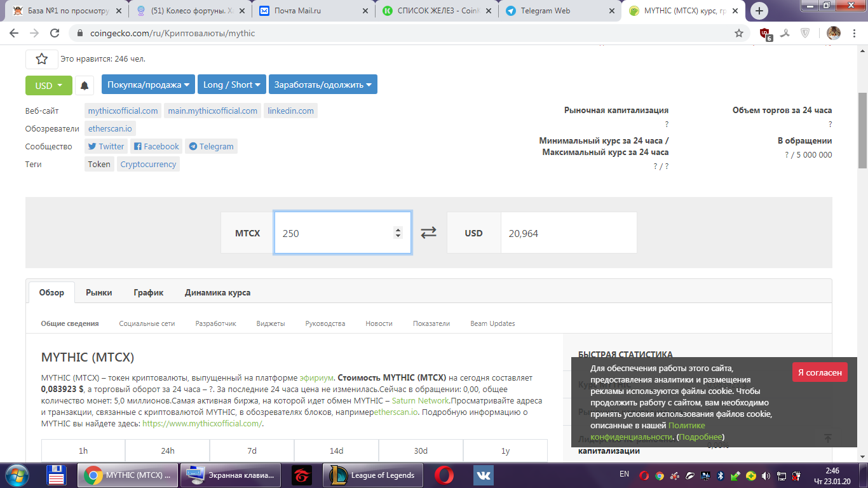Add MYTHIC to favorites with the star button
868x488 pixels.
pyautogui.click(x=42, y=59)
